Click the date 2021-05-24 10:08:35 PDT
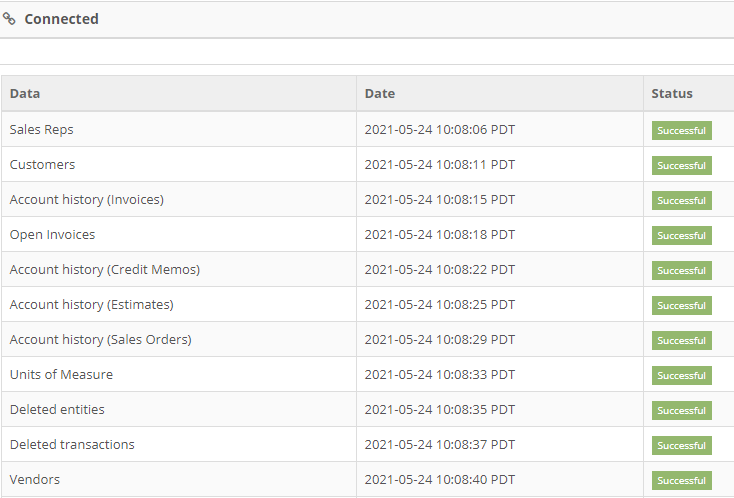The height and width of the screenshot is (498, 734). [440, 410]
